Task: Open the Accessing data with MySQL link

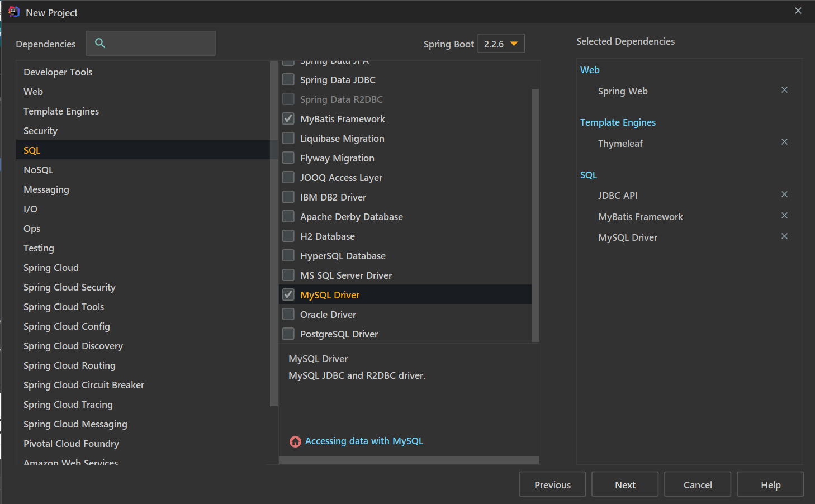Action: (364, 441)
